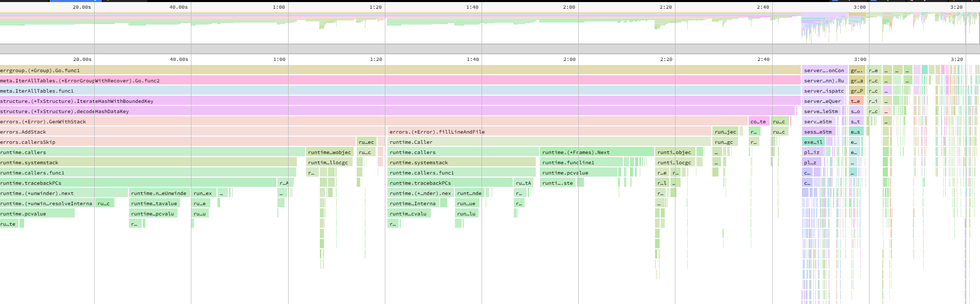Select the meta.IterAllTables.(*ErrorGroupWithRecover).Go.func2 frame

click(400, 80)
